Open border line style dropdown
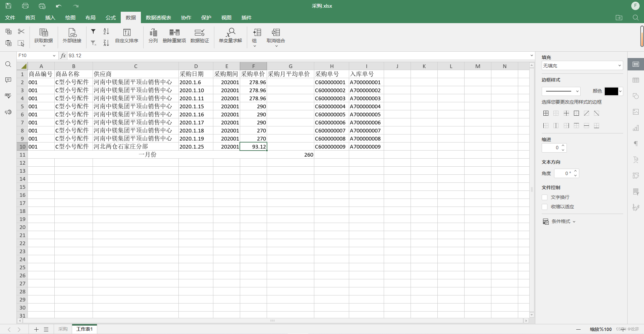 click(561, 91)
